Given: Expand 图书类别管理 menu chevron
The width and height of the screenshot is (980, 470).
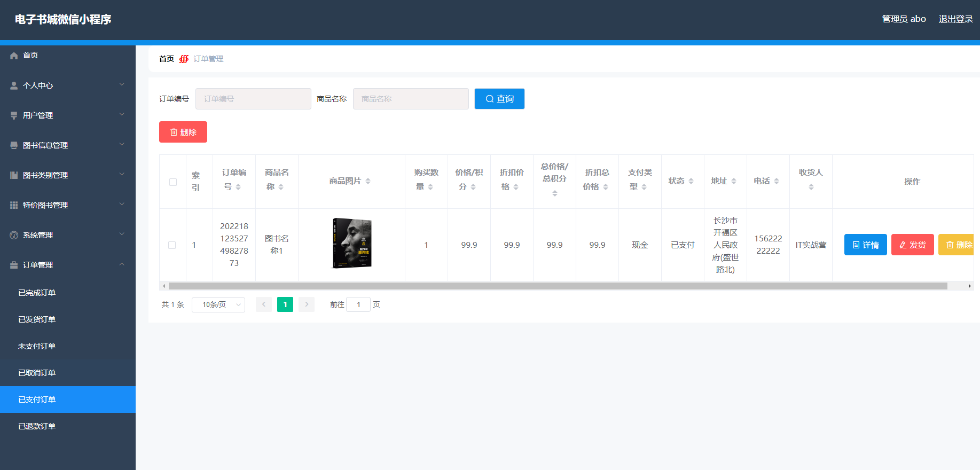Looking at the screenshot, I should pos(122,174).
